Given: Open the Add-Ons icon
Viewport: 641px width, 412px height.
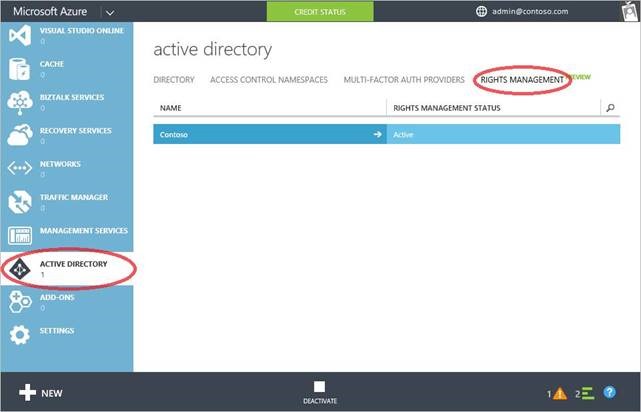Looking at the screenshot, I should [20, 302].
